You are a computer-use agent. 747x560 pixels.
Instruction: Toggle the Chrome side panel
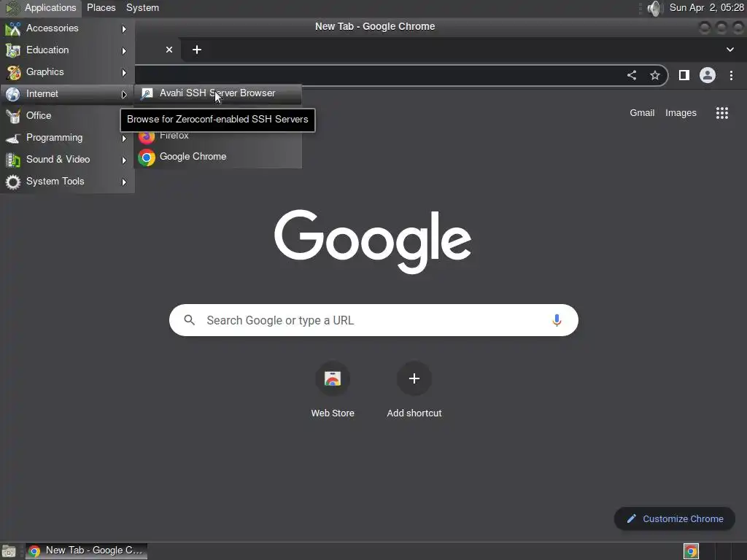[684, 75]
